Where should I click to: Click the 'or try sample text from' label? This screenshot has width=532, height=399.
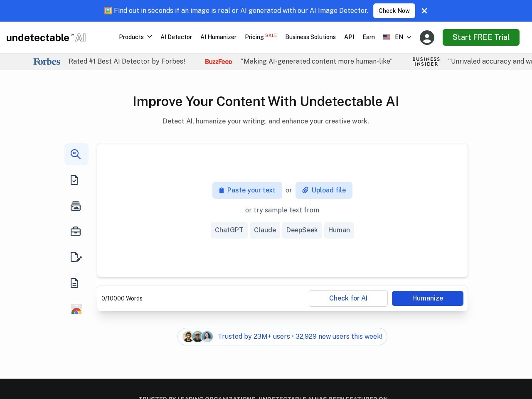click(x=282, y=210)
